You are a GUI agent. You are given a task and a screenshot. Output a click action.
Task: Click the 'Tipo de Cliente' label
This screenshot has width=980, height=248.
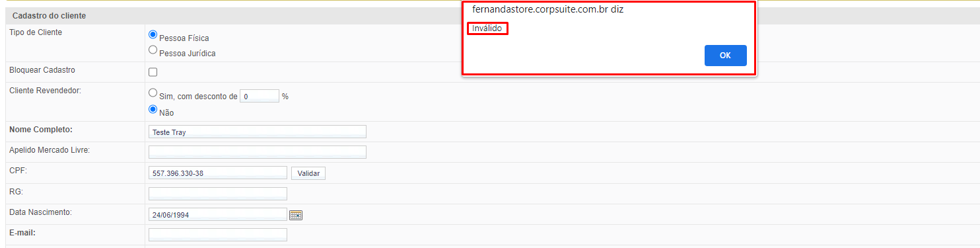pos(36,32)
